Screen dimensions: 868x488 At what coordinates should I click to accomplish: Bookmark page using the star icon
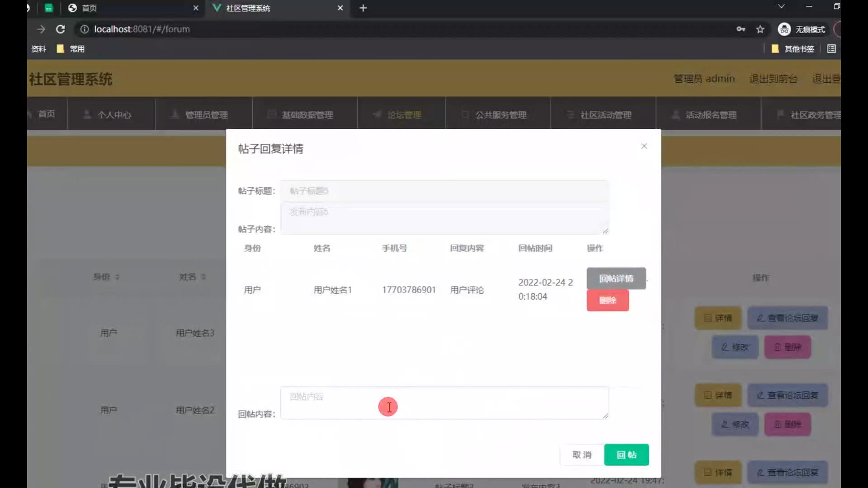point(760,29)
